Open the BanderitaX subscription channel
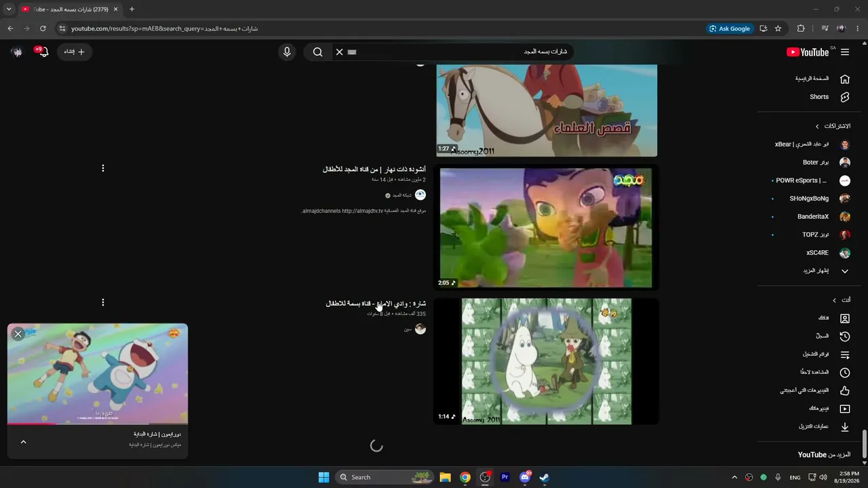The width and height of the screenshot is (868, 488). (812, 217)
